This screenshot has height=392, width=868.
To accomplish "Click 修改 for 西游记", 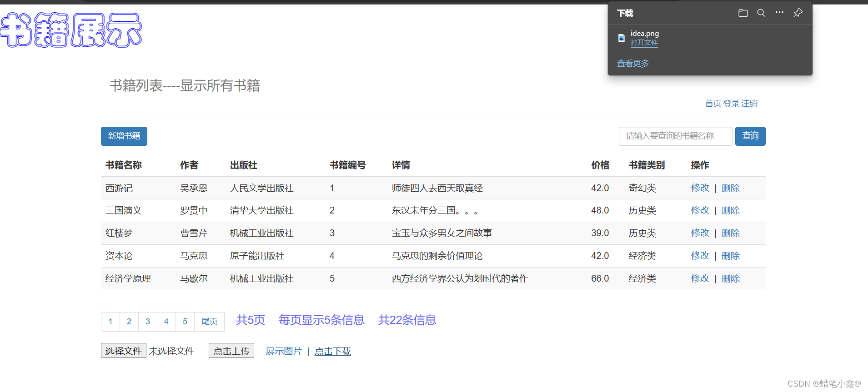I will 700,188.
